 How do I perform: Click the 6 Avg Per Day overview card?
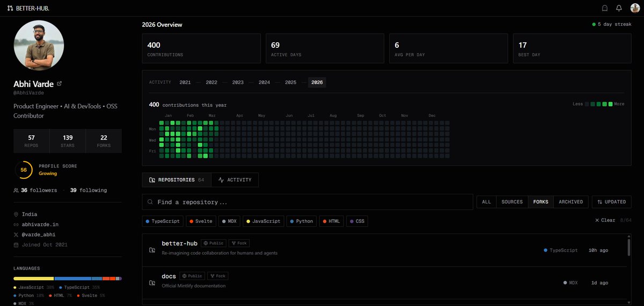click(x=448, y=49)
